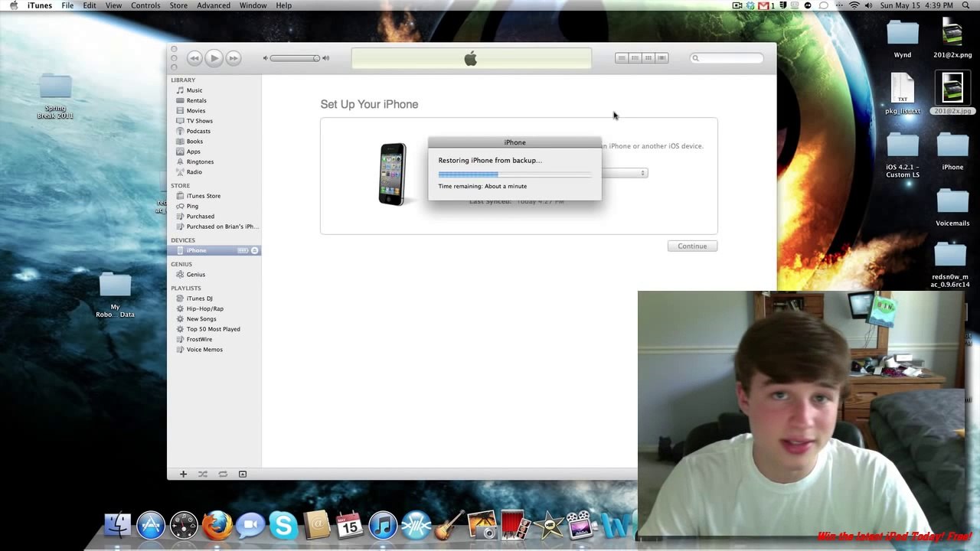The height and width of the screenshot is (551, 980).
Task: Open Top 50 Most Played playlist
Action: (x=214, y=329)
